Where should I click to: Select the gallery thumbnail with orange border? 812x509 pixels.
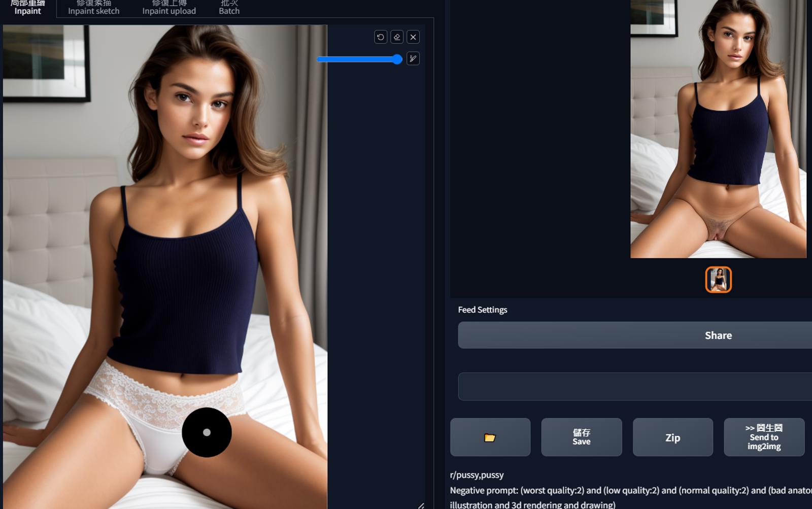(x=719, y=280)
